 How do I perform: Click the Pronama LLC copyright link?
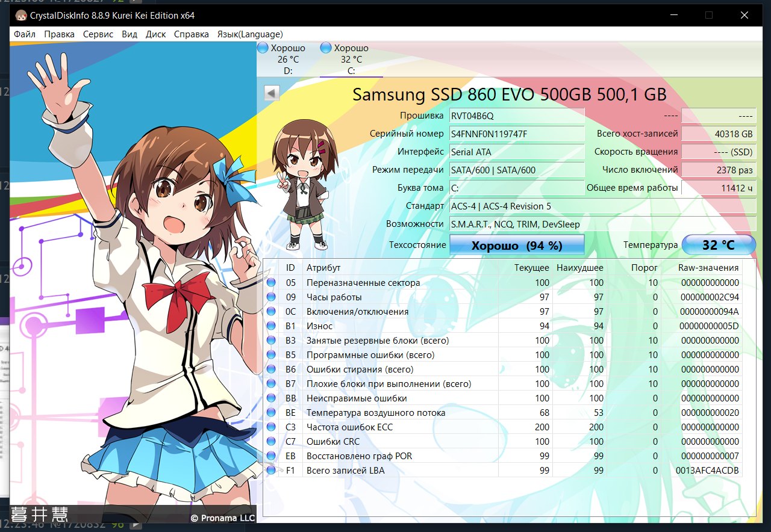pos(223,518)
